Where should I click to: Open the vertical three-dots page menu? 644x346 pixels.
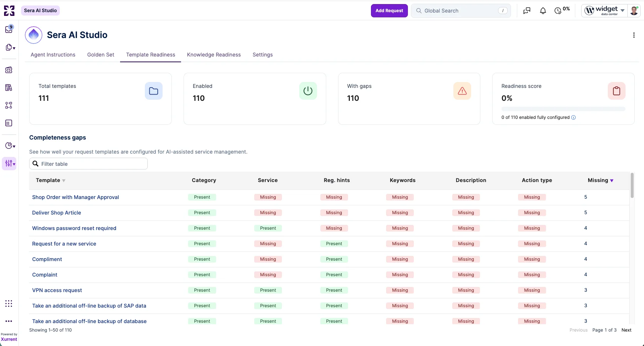click(x=634, y=35)
